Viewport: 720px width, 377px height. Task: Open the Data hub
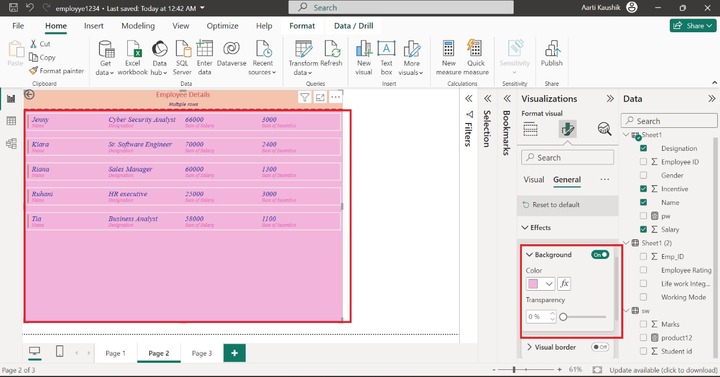(159, 57)
